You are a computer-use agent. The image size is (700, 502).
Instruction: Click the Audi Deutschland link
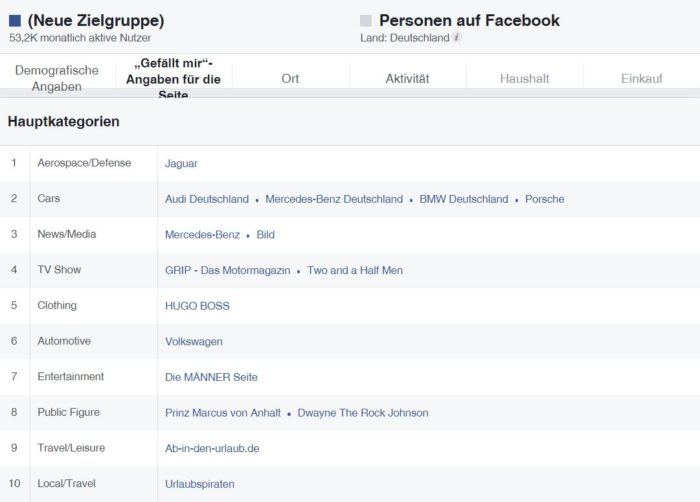[x=207, y=199]
